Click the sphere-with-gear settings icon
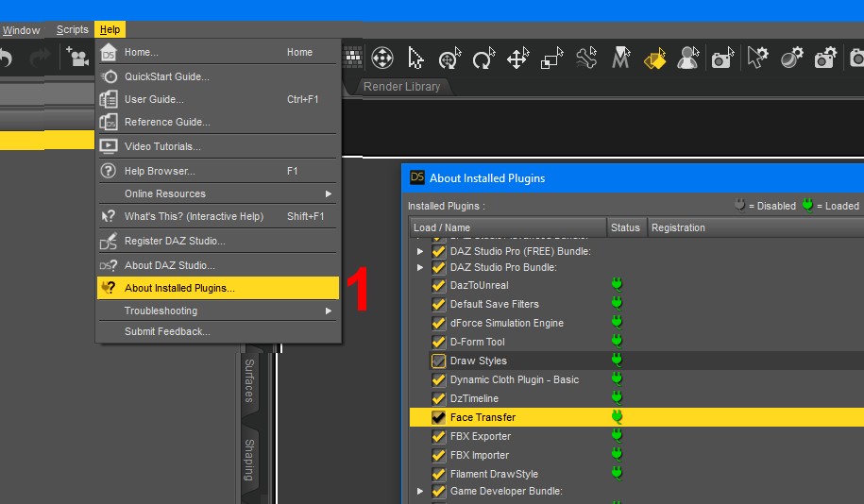The width and height of the screenshot is (864, 504). (792, 58)
